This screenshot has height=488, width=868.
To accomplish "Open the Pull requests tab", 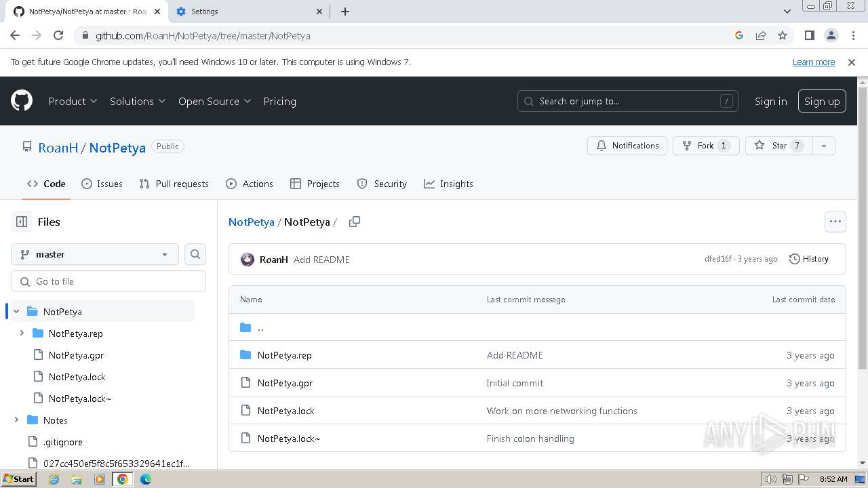I will tap(174, 184).
